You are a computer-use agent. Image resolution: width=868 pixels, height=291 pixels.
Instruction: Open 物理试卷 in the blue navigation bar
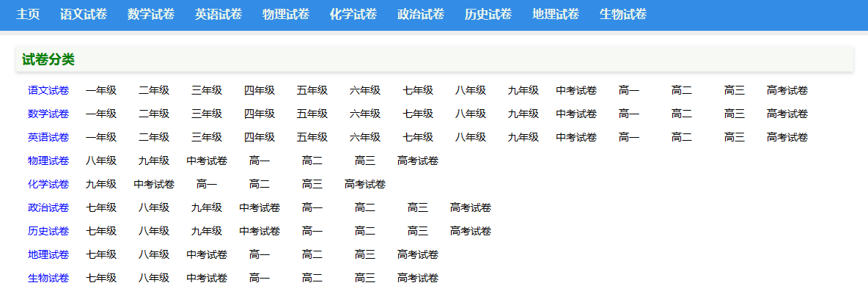click(286, 15)
